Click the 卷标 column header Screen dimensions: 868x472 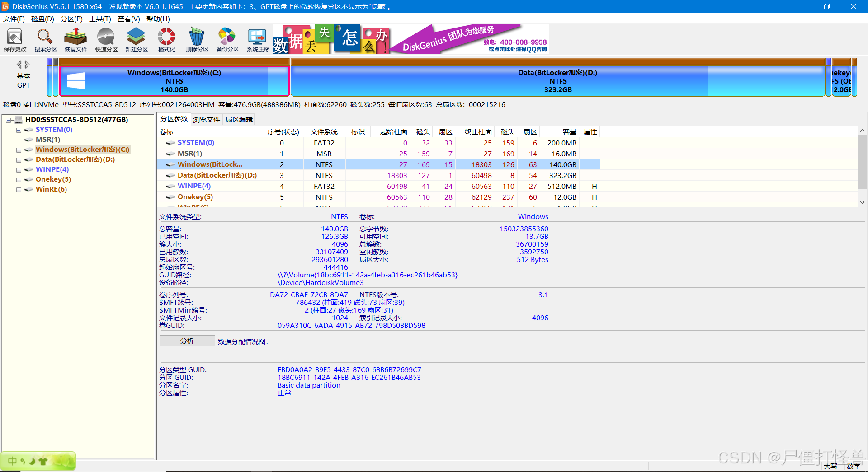click(210, 132)
